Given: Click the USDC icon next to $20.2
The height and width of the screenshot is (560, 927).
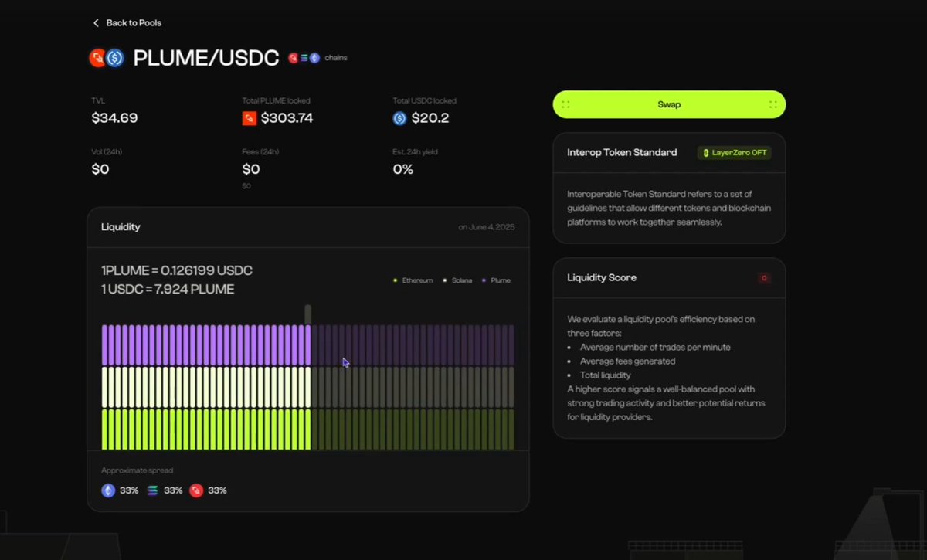Looking at the screenshot, I should pos(399,118).
